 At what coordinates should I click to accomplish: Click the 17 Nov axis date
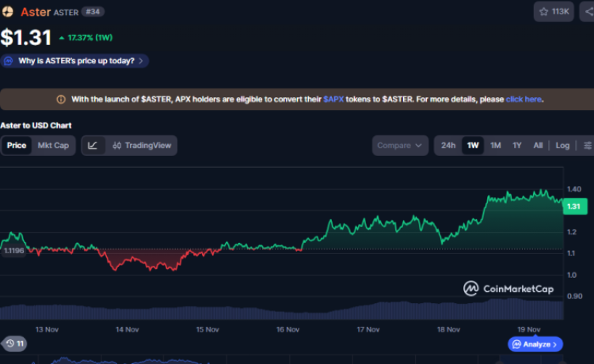[x=368, y=329]
